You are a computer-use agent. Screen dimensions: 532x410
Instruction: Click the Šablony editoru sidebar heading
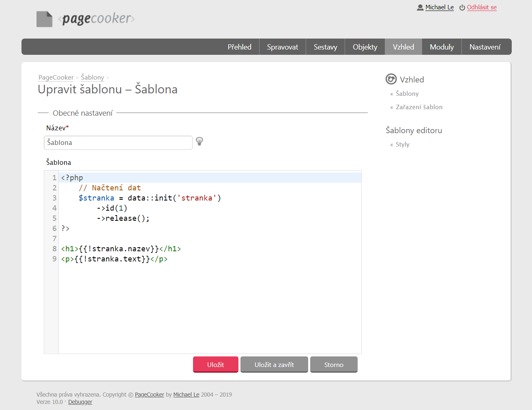pos(414,130)
